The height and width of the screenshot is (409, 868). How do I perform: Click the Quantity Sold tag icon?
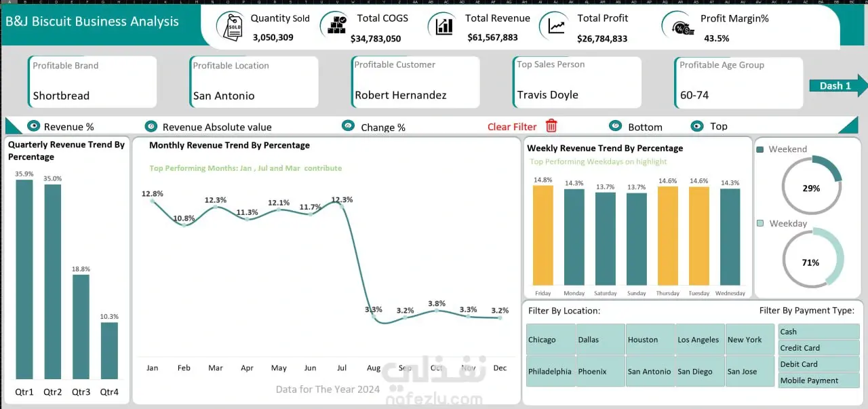(x=232, y=26)
